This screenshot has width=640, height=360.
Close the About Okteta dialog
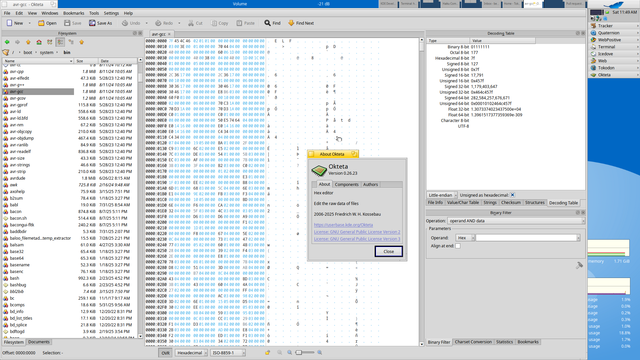tap(389, 251)
